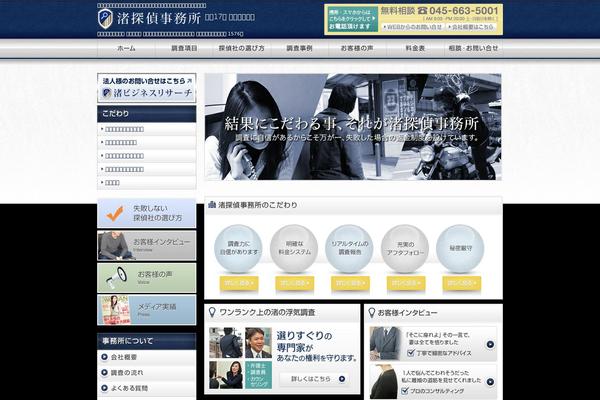Click the 選りすぐりの専門家が headline text

point(305,342)
